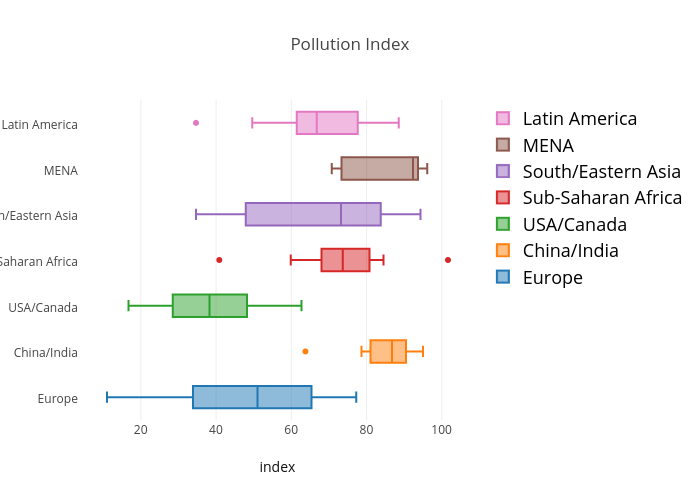Click the Europe legend color swatch
This screenshot has height=500, width=700.
pyautogui.click(x=503, y=277)
